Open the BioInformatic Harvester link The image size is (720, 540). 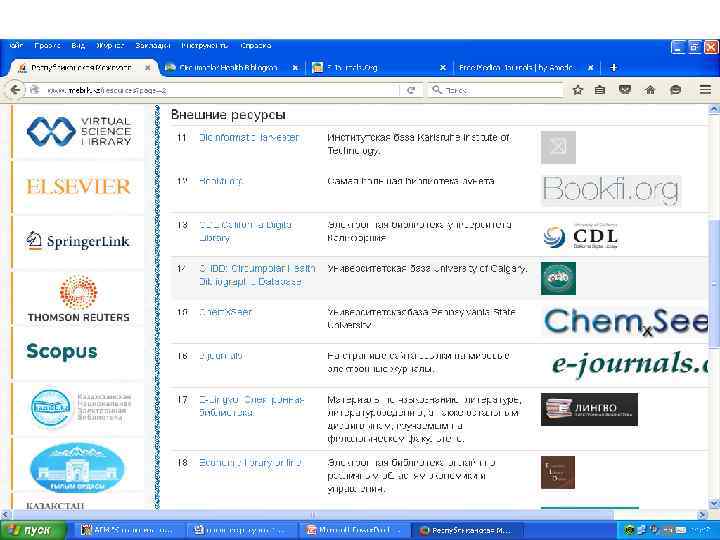(x=249, y=137)
